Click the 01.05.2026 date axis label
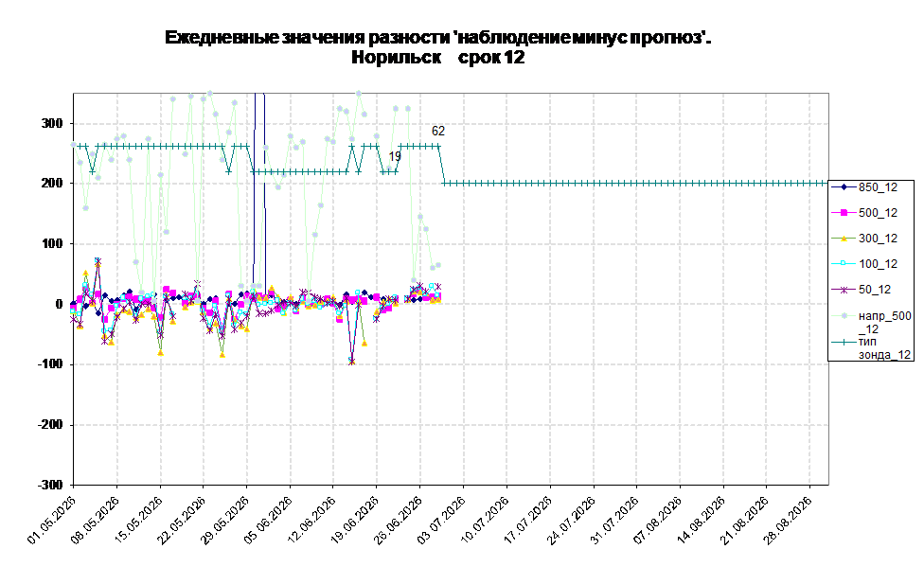 [x=52, y=520]
